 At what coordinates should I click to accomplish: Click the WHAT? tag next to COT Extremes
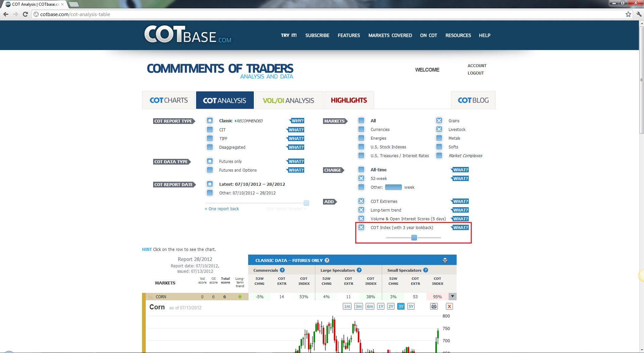coord(460,201)
